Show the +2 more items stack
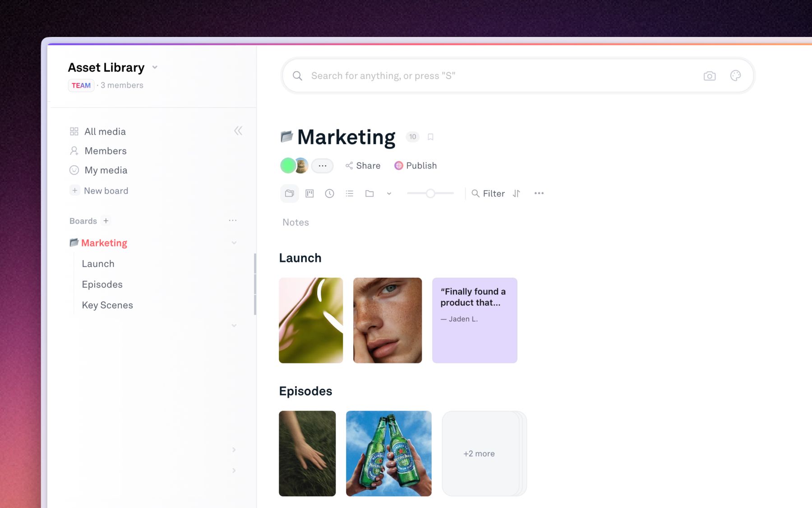Screen dimensions: 812x508 (x=484, y=453)
